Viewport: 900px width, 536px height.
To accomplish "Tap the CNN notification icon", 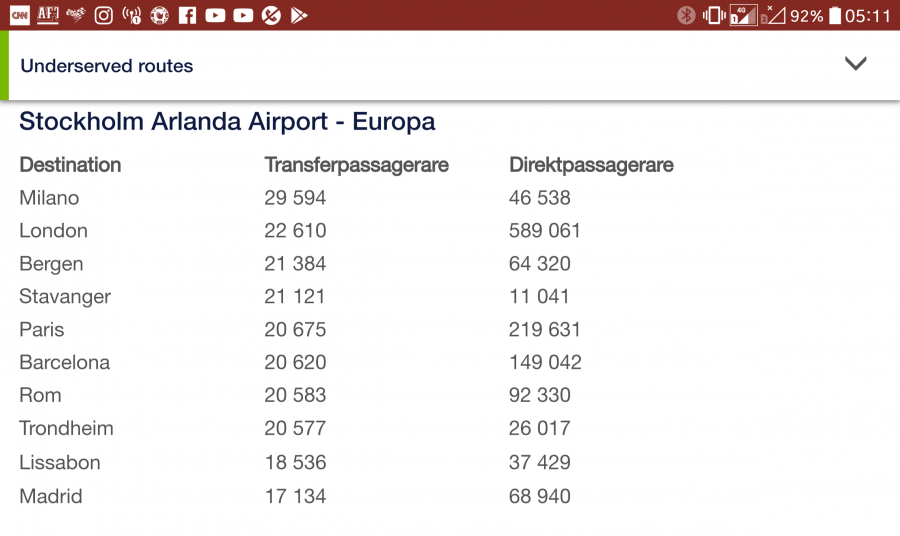I will tap(20, 15).
